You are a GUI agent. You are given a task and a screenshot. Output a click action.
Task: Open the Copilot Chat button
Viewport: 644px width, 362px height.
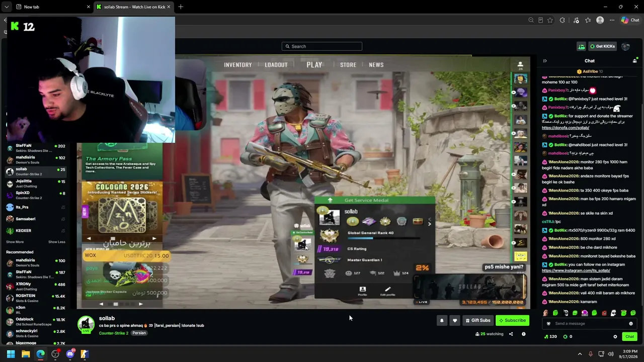[630, 20]
